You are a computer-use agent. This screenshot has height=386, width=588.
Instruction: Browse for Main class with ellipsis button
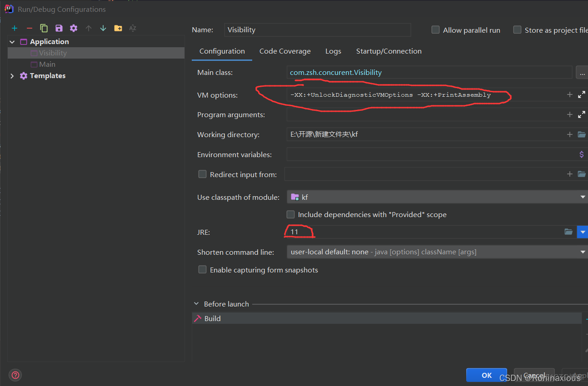pos(582,72)
